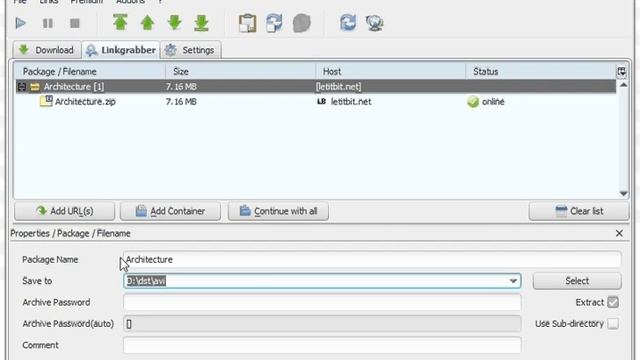Move selection to bottom with green arrow
Image resolution: width=640 pixels, height=360 pixels.
[x=202, y=23]
